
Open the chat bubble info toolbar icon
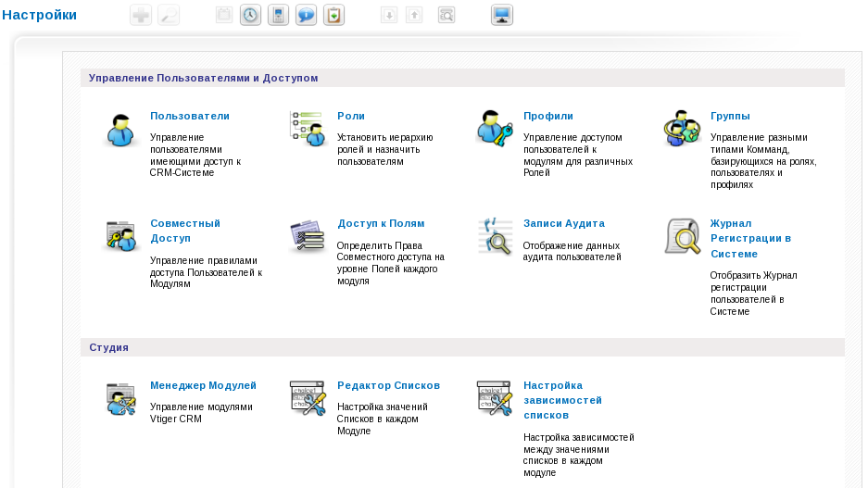pos(306,15)
